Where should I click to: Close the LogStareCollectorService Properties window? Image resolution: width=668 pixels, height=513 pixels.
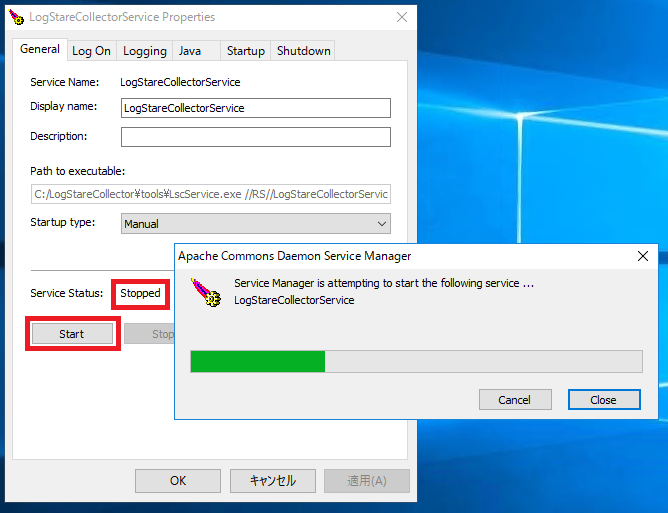point(402,17)
